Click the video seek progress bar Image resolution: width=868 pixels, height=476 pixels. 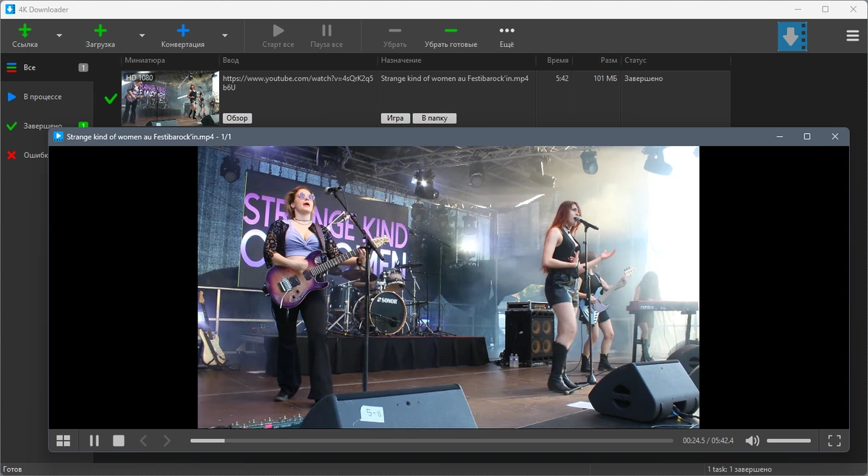(432, 441)
